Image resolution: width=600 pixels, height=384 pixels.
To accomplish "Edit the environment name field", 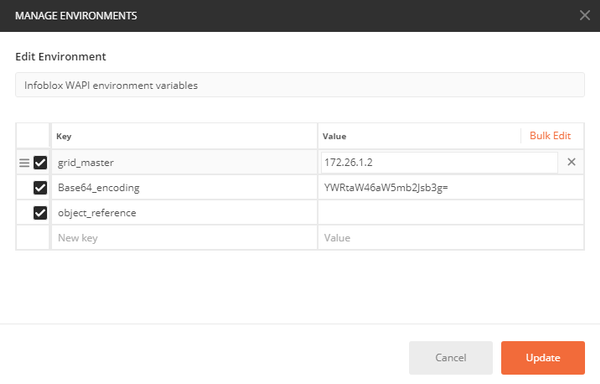I will click(x=300, y=85).
